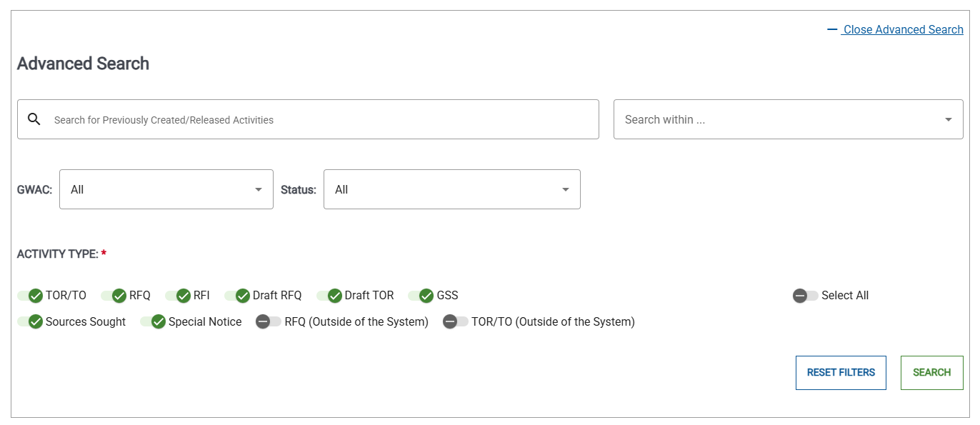980x425 pixels.
Task: Disable the Draft TOR toggle
Action: pos(333,295)
